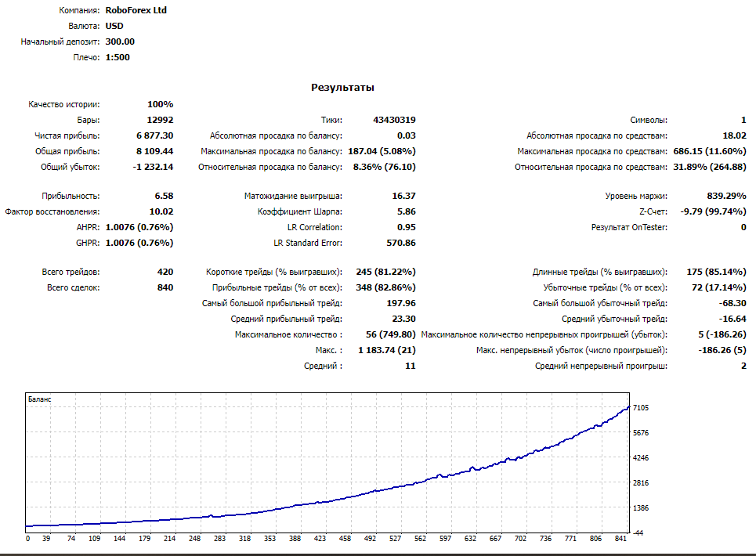Image resolution: width=756 pixels, height=556 pixels.
Task: Click equity relative drawdown 31.89% (264.88)
Action: coord(710,167)
